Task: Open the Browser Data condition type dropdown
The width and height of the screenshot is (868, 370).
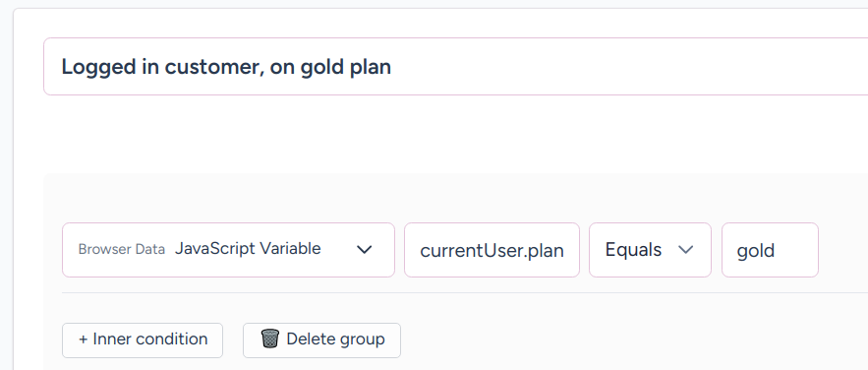Action: 228,250
